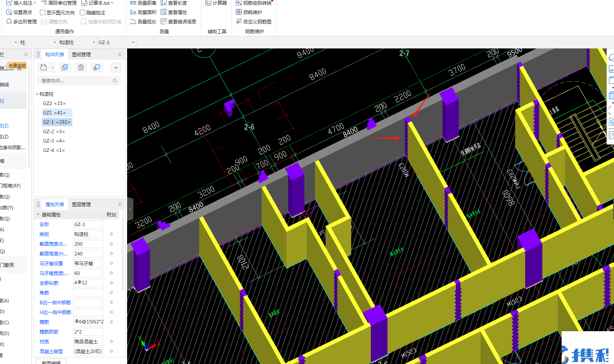Open the 插入批注 dropdown arrow
Image resolution: width=614 pixels, height=364 pixels.
35,3
